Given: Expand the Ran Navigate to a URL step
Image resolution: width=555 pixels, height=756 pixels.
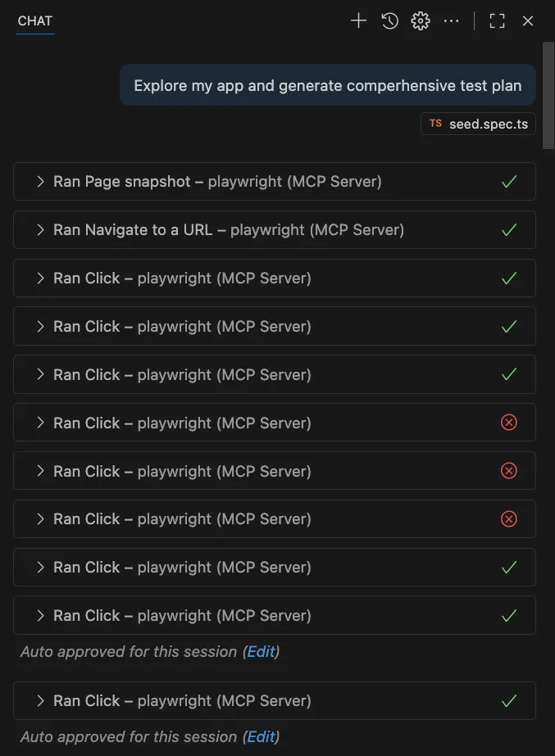Looking at the screenshot, I should (x=40, y=230).
